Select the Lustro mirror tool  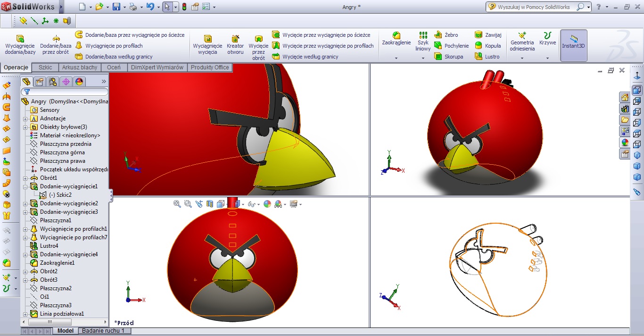tap(487, 57)
